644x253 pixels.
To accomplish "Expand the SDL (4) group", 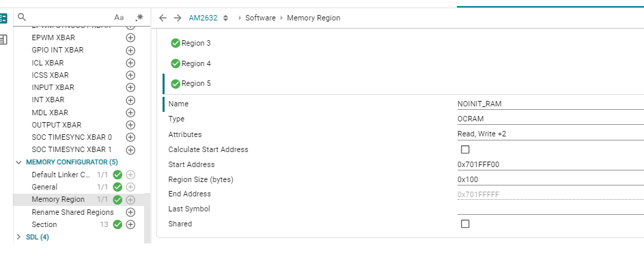I will pyautogui.click(x=18, y=237).
